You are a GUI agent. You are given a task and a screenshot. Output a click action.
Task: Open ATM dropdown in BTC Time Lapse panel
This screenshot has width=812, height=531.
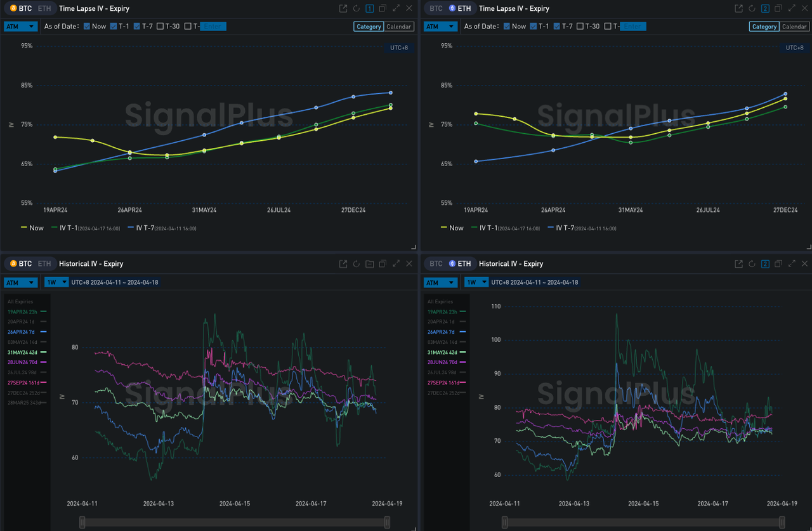pos(20,27)
